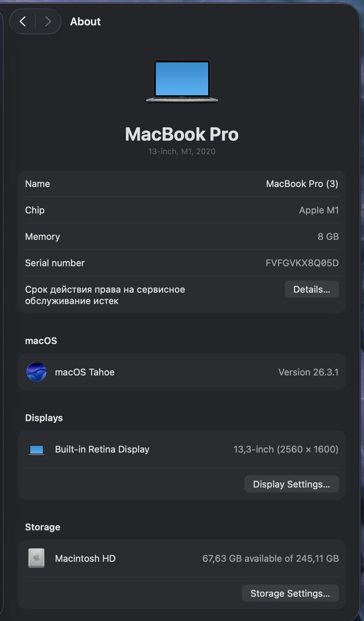This screenshot has height=621, width=364.
Task: Click the Macintosh HD drive icon
Action: 36,558
